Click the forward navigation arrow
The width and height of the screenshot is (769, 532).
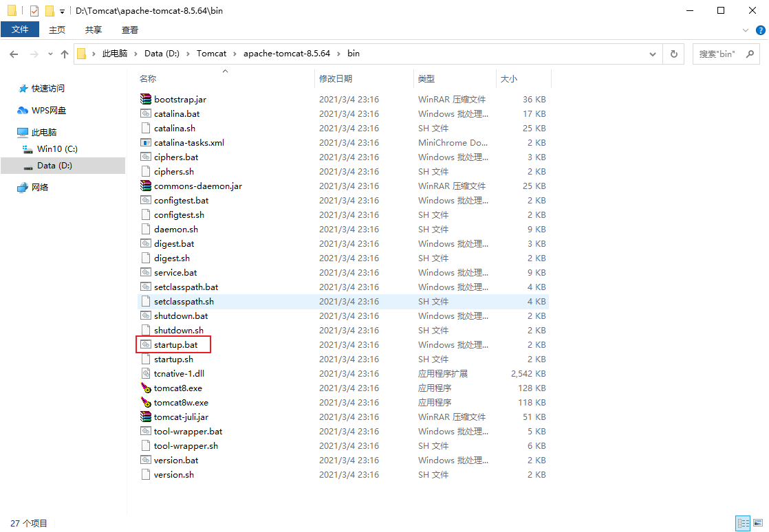point(34,54)
